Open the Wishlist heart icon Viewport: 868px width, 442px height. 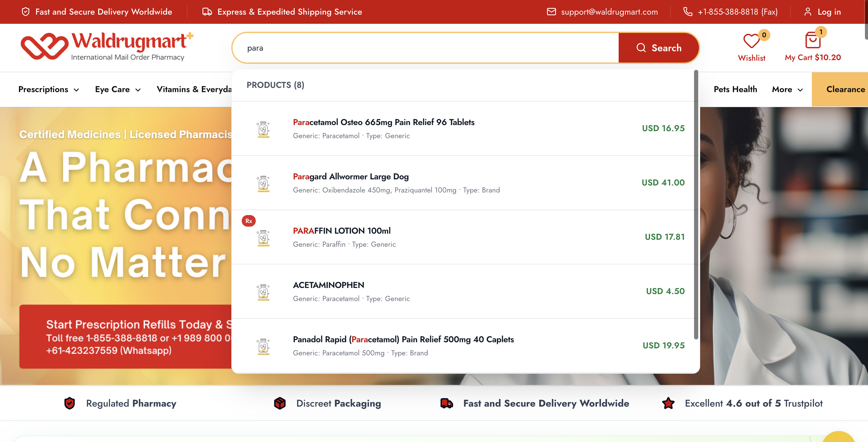(x=751, y=41)
